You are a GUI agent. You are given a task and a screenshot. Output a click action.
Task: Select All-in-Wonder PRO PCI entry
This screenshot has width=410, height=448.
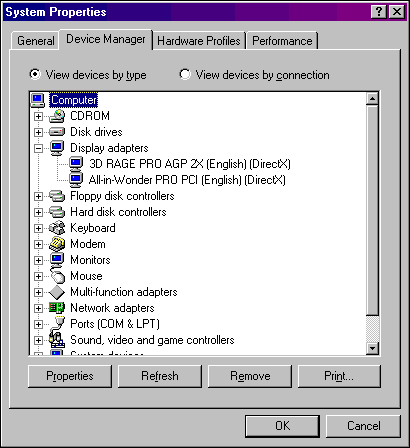pyautogui.click(x=187, y=180)
